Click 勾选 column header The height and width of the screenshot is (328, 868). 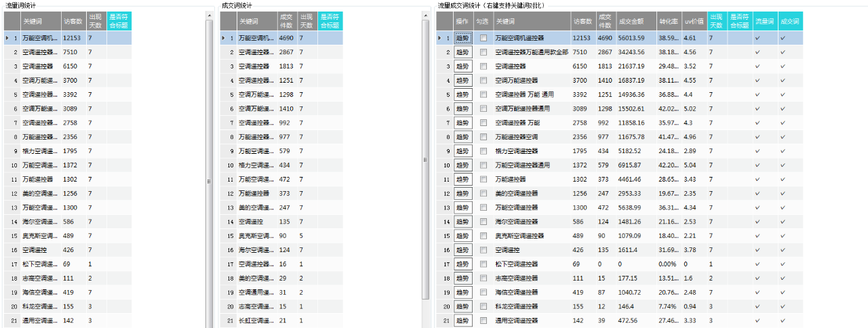[x=483, y=22]
